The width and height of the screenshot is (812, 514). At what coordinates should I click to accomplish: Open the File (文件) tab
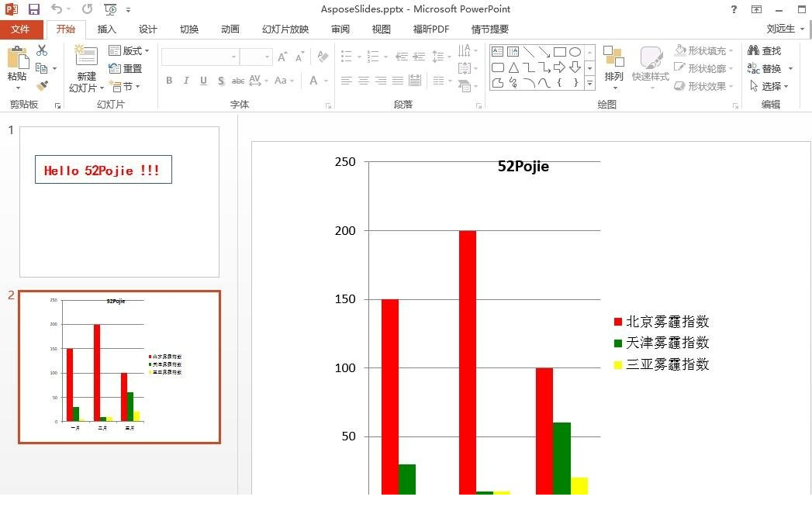tap(20, 29)
